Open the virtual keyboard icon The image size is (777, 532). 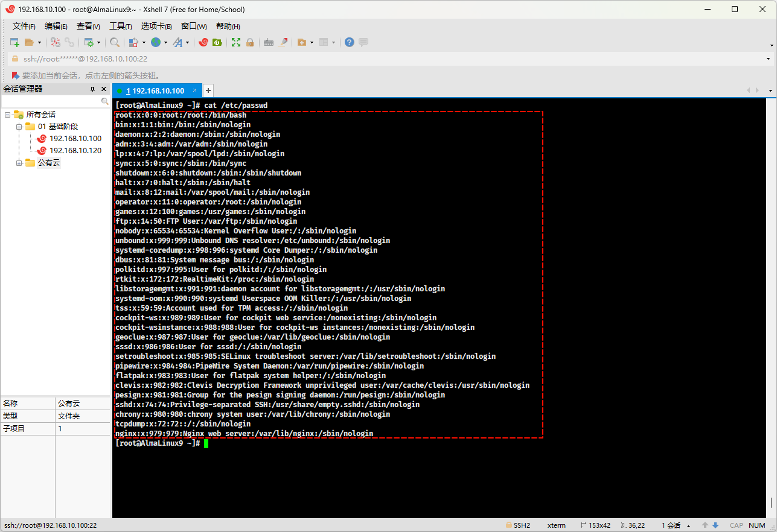pyautogui.click(x=269, y=42)
